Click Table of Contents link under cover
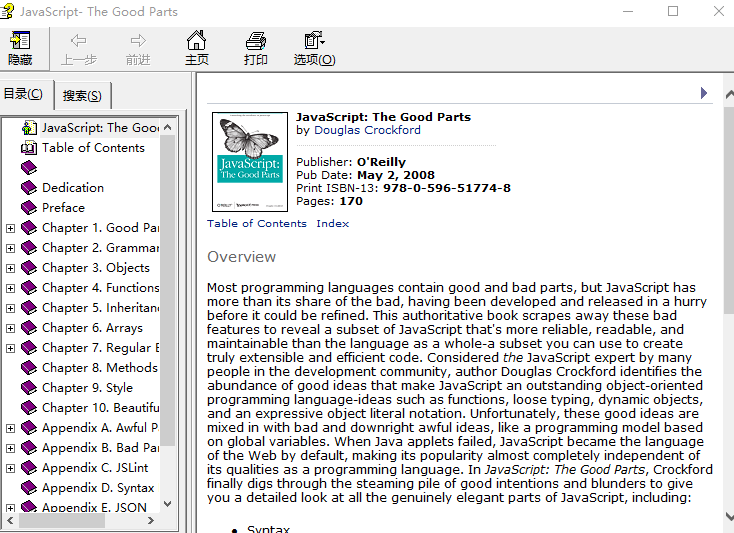734x533 pixels. pos(257,223)
